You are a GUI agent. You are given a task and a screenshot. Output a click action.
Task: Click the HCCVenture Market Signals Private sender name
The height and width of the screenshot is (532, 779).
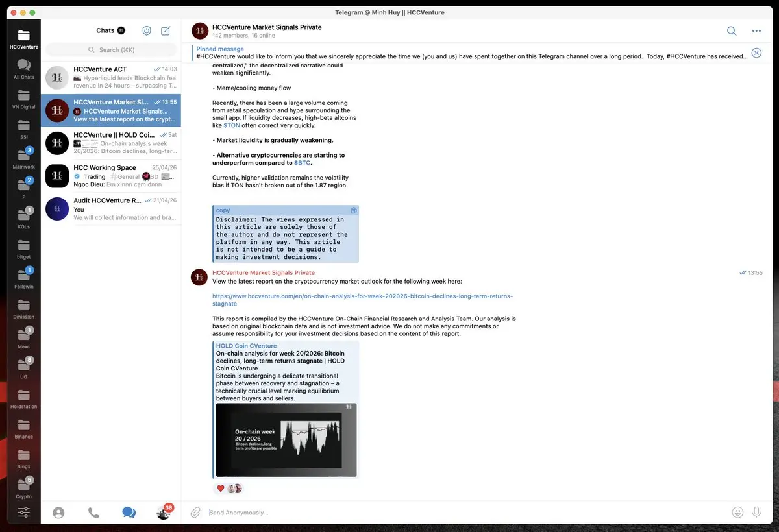point(264,273)
